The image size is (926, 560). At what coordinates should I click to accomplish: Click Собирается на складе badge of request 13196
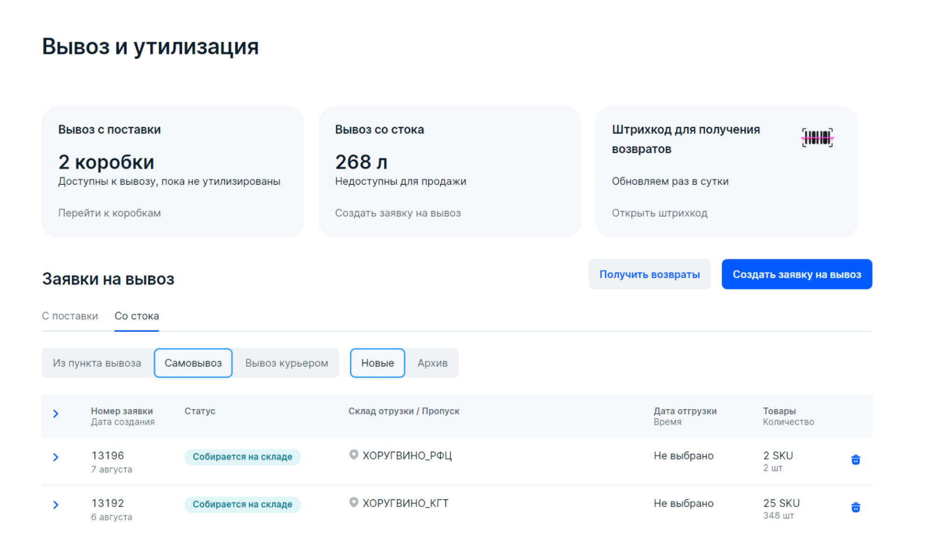[x=242, y=457]
